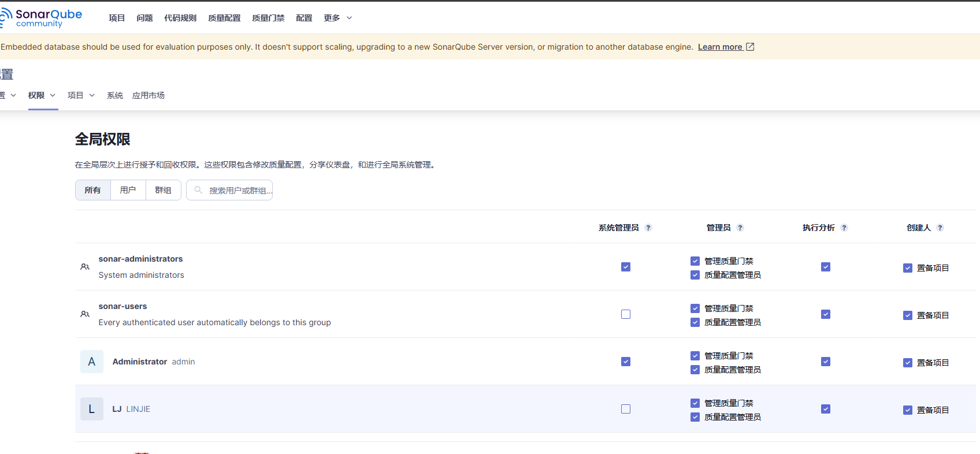Show help tooltip for 执行分析 column
980x454 pixels.
point(844,228)
